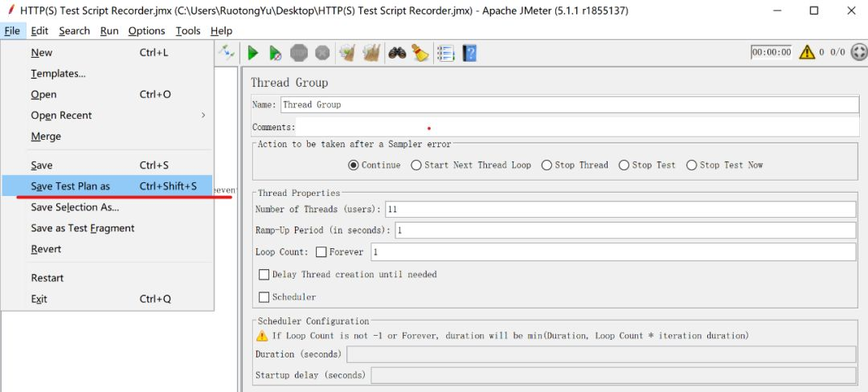Click the 00:00:00 elapsed time display

pos(771,52)
